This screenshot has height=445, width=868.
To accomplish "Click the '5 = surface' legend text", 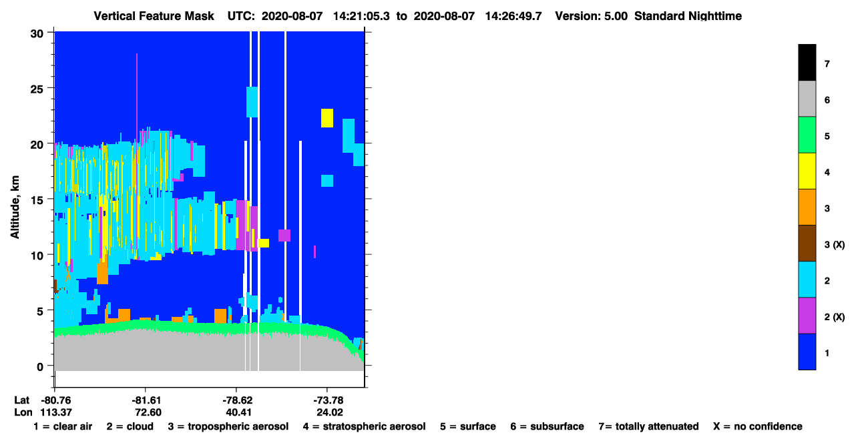I will point(468,426).
